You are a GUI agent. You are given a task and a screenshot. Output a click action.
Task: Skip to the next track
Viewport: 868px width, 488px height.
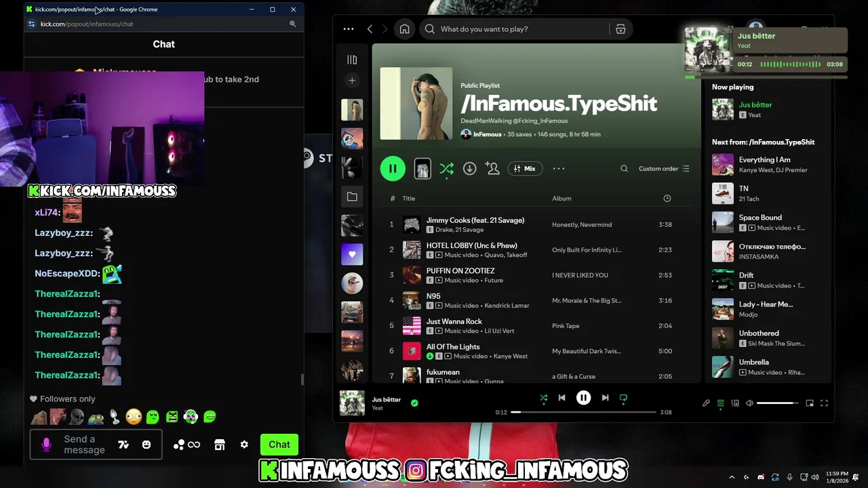coord(605,398)
